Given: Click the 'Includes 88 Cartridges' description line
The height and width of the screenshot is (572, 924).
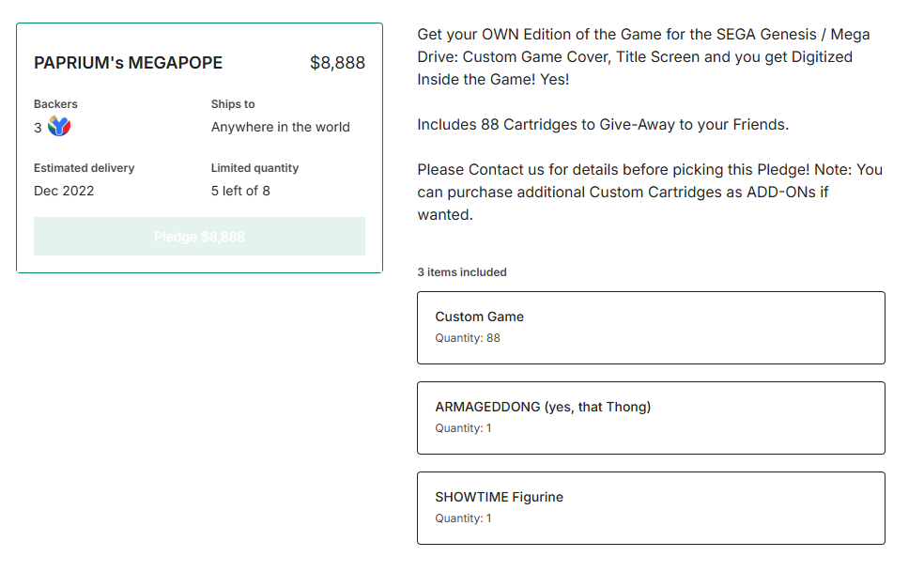Looking at the screenshot, I should pyautogui.click(x=603, y=124).
